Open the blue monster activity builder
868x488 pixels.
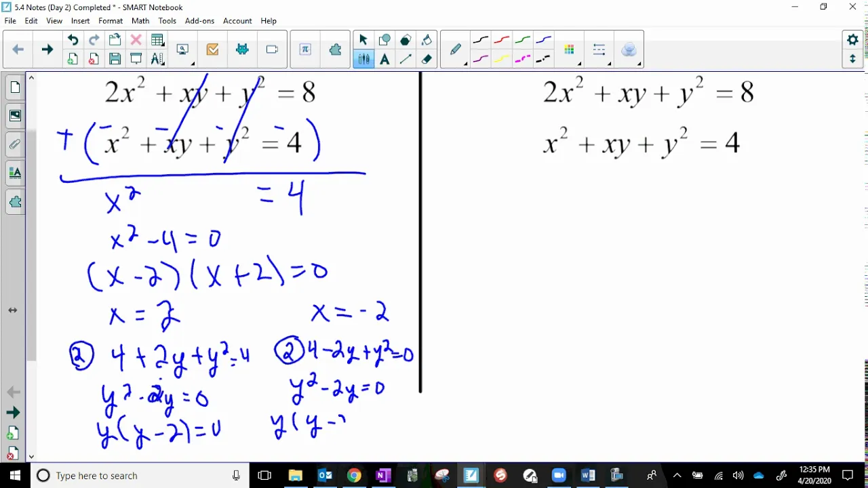tap(242, 49)
